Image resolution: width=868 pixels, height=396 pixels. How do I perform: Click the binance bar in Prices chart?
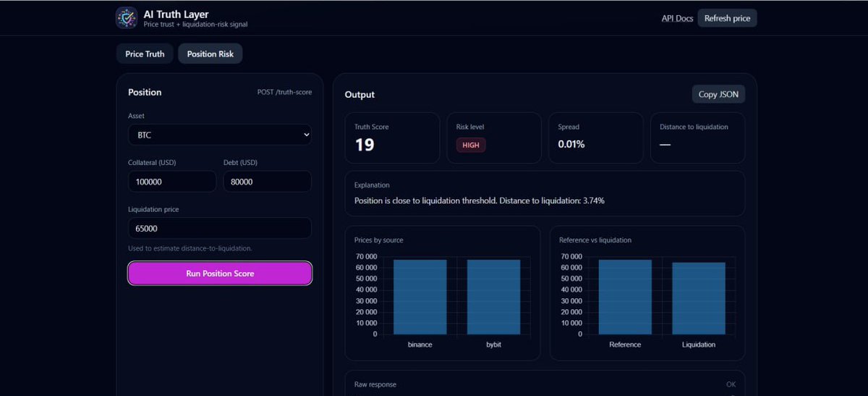pos(420,297)
